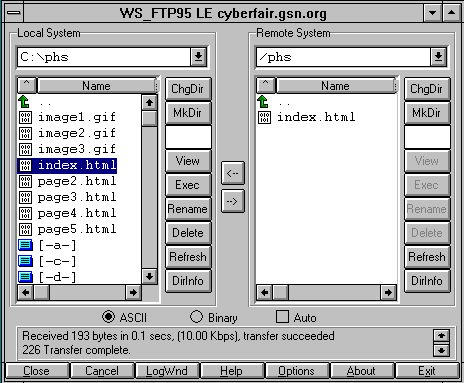
Task: Click the status log scroll-up arrow
Action: [x=441, y=336]
